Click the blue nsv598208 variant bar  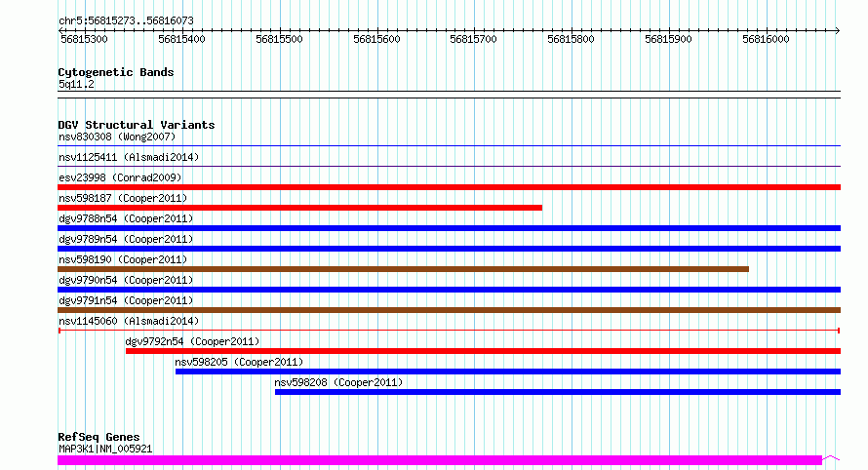click(x=558, y=392)
